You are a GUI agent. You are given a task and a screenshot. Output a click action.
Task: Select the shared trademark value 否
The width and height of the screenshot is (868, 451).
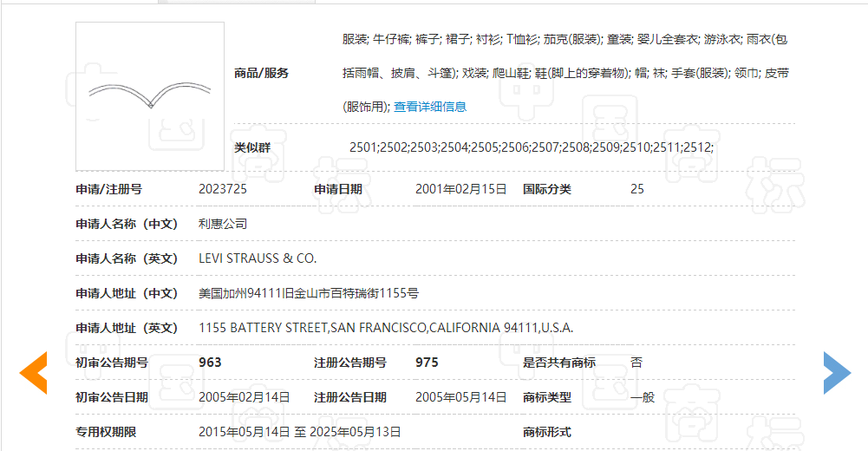[x=636, y=363]
